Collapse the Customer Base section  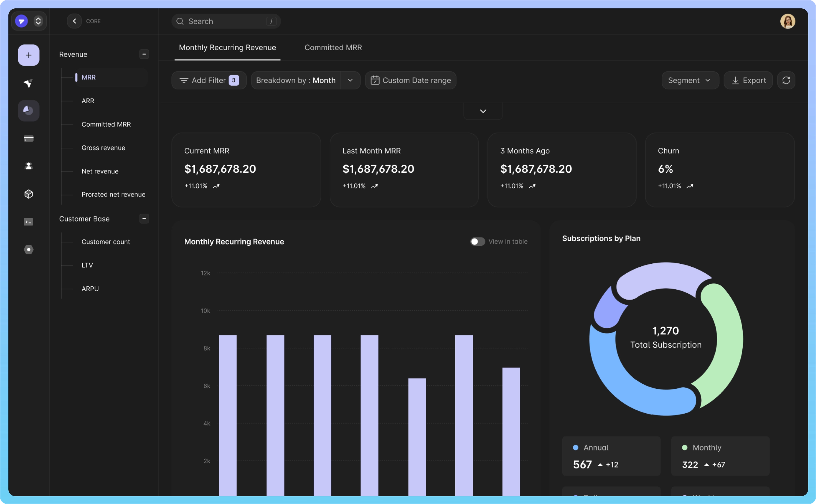(x=144, y=219)
